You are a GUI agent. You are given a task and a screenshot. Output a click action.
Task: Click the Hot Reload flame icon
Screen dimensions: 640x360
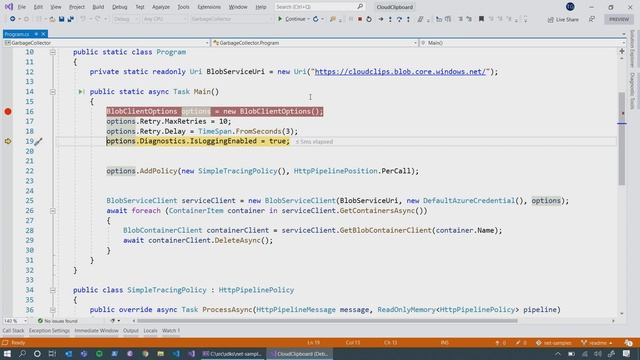tap(333, 19)
